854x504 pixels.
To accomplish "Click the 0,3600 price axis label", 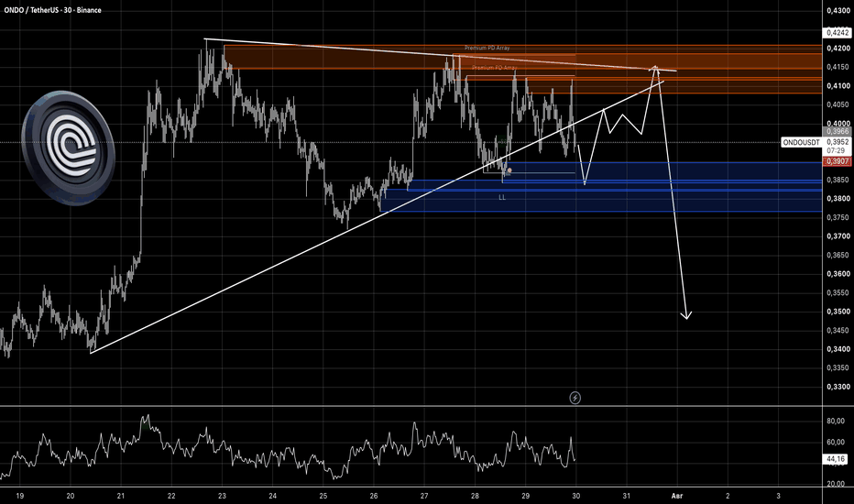I will point(838,273).
